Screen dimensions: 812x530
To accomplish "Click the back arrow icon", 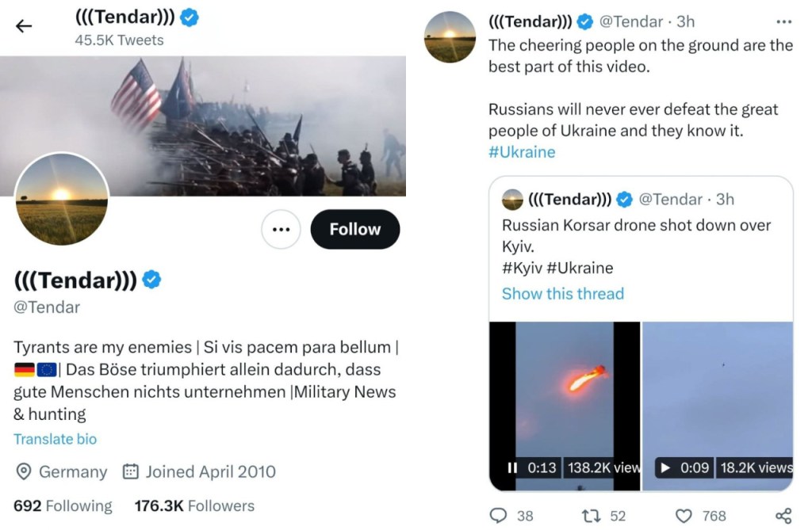I will (x=24, y=26).
